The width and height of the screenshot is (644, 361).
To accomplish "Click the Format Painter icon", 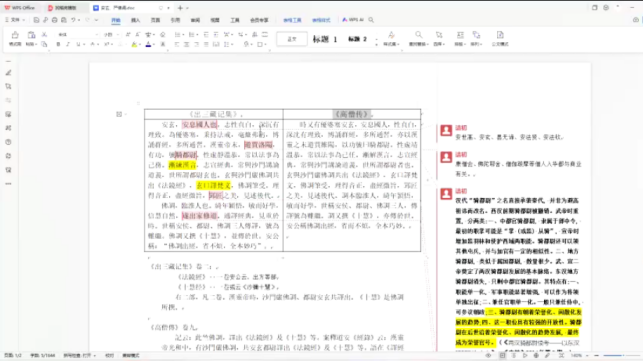I will pos(15,35).
